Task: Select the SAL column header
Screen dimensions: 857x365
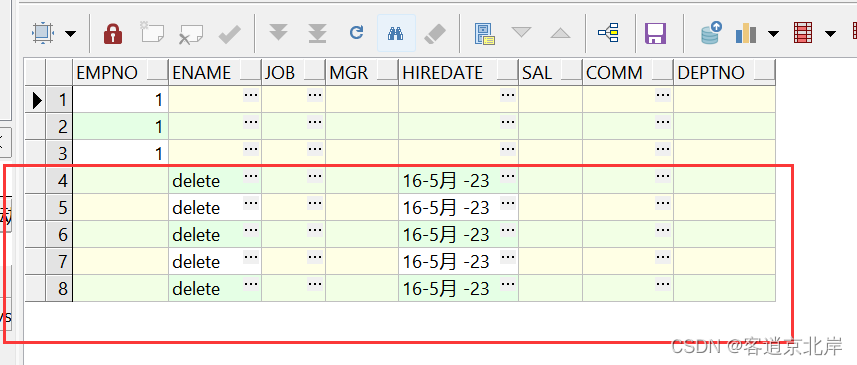Action: [550, 72]
